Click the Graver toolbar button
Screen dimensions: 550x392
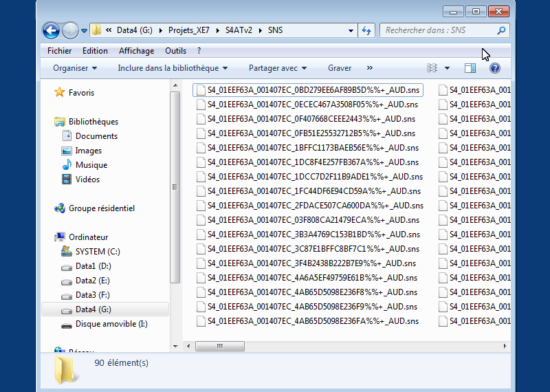[340, 68]
